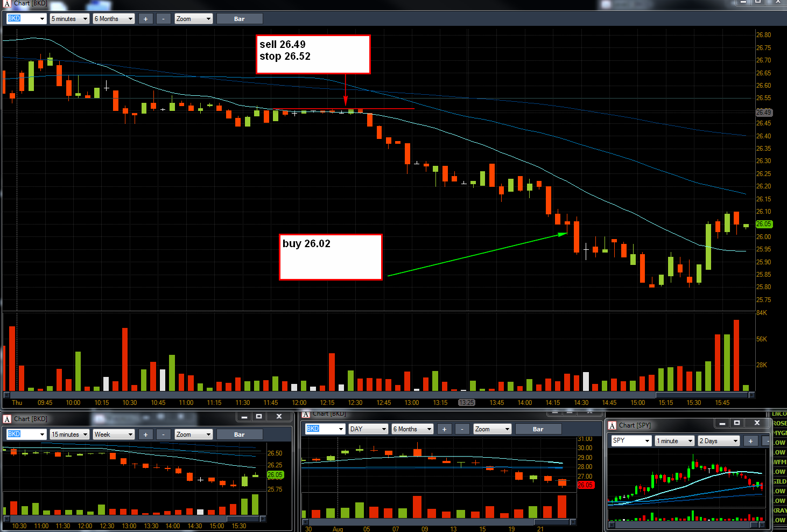Maximize the 15 minutes BKD chart window

[259, 417]
